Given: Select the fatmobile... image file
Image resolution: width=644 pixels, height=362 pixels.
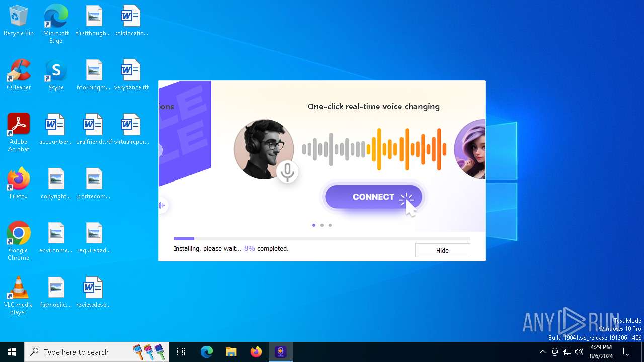Looking at the screenshot, I should tap(56, 293).
